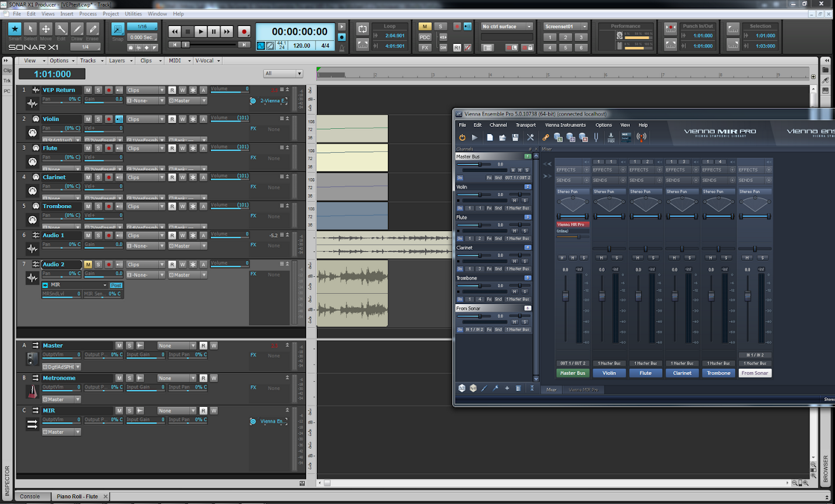Click the new document icon in Vienna Ensemble
This screenshot has width=835, height=504.
490,137
